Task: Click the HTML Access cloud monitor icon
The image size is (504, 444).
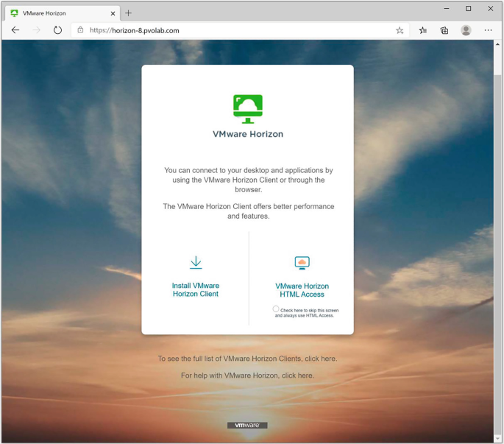Action: [302, 263]
